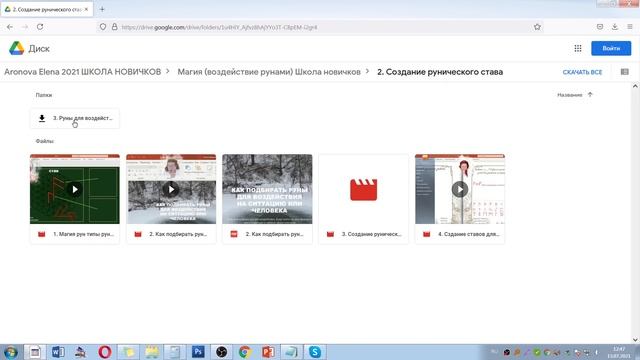Select the '2. Создание рунического ста...' browser tab
Screen dimensions: 640x360
47,9
